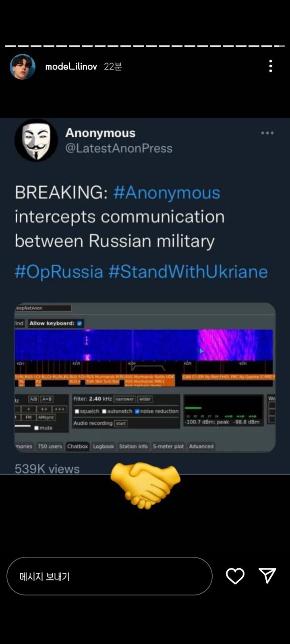Click the #OpRussia hashtag
This screenshot has height=644, width=290.
[59, 272]
